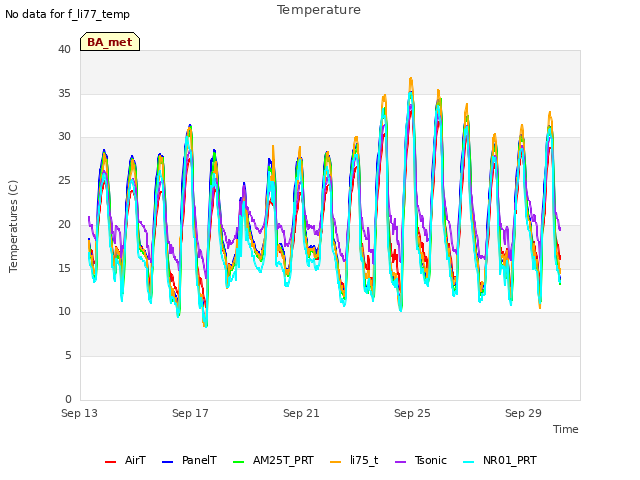Click the 0 y-axis tick label

tap(68, 399)
